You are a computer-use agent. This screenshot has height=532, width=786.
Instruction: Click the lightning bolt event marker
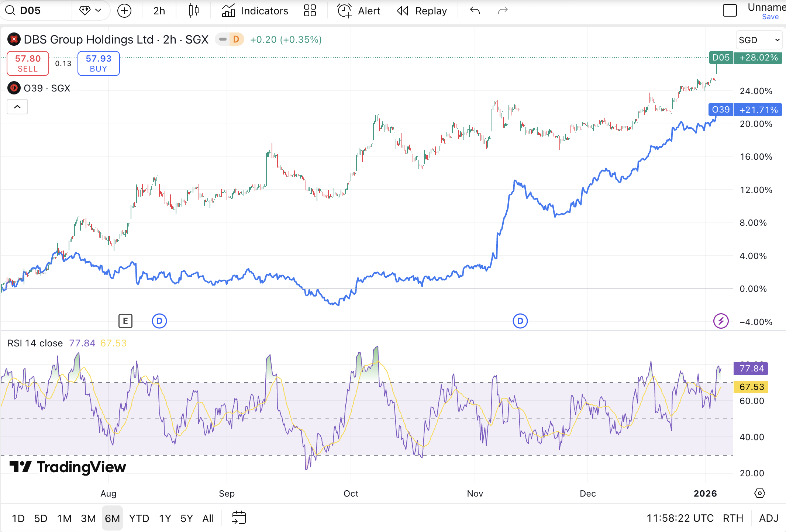click(721, 321)
